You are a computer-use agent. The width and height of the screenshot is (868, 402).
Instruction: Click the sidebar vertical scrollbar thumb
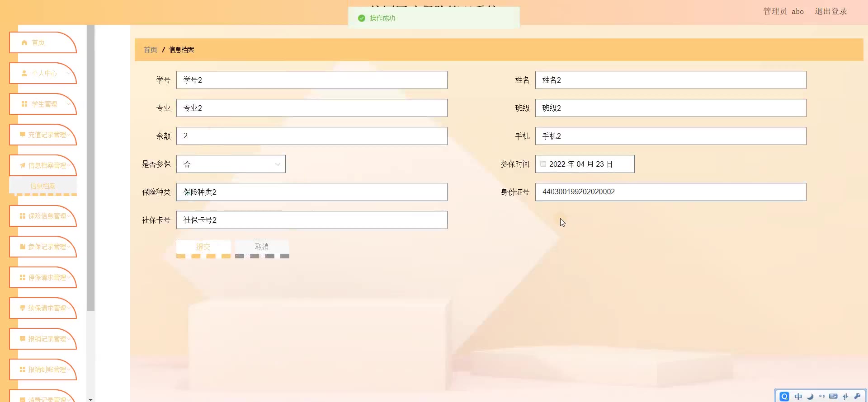click(91, 168)
